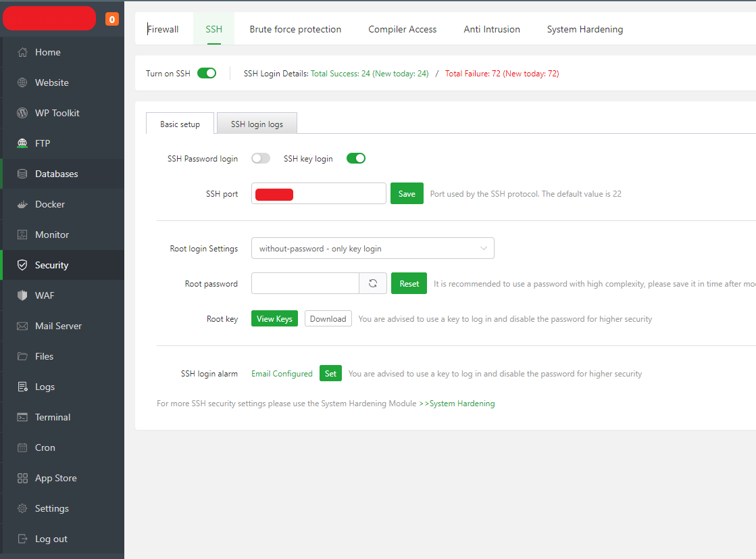Screen dimensions: 756x559
Task: Click the orange notification badge showing 0
Action: coord(112,20)
